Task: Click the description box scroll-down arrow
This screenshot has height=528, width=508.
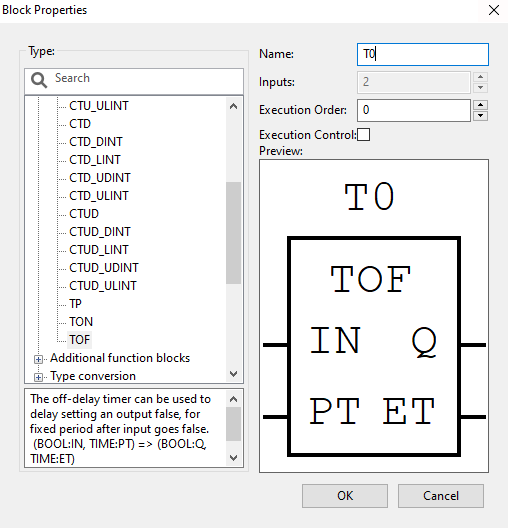Action: coord(233,458)
